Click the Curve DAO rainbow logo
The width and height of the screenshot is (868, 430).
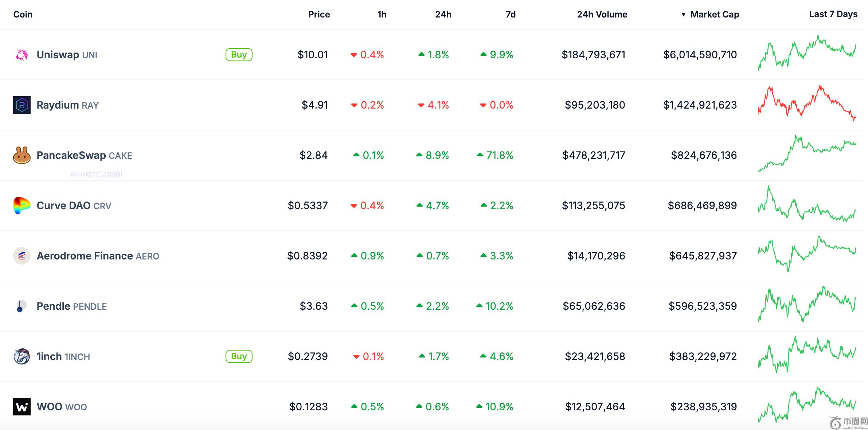click(21, 206)
